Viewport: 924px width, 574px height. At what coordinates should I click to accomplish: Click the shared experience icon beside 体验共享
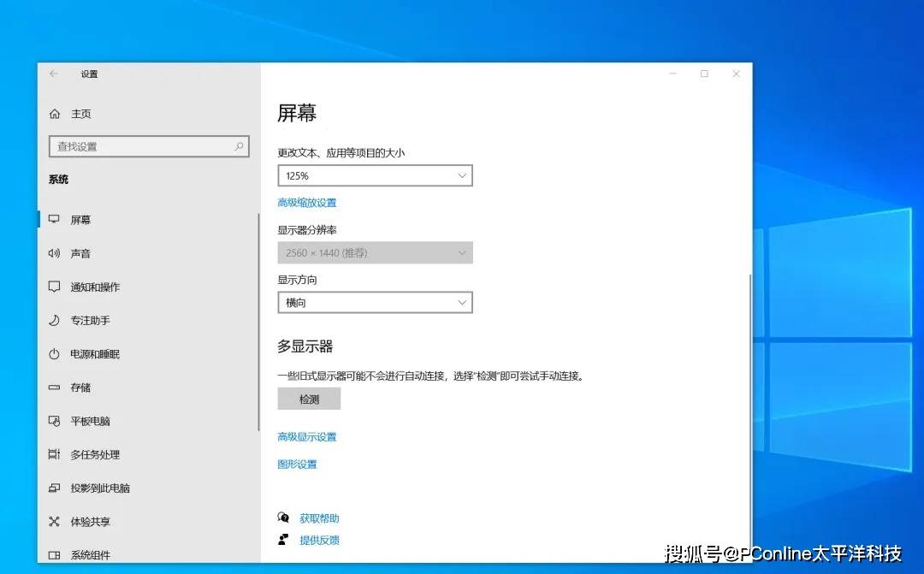54,522
